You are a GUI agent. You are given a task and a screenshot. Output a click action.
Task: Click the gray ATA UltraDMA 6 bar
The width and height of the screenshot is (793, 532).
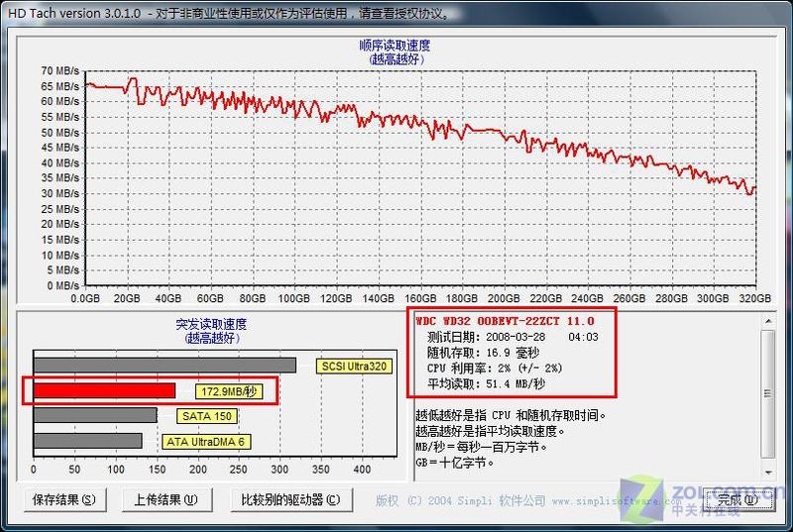pyautogui.click(x=88, y=441)
